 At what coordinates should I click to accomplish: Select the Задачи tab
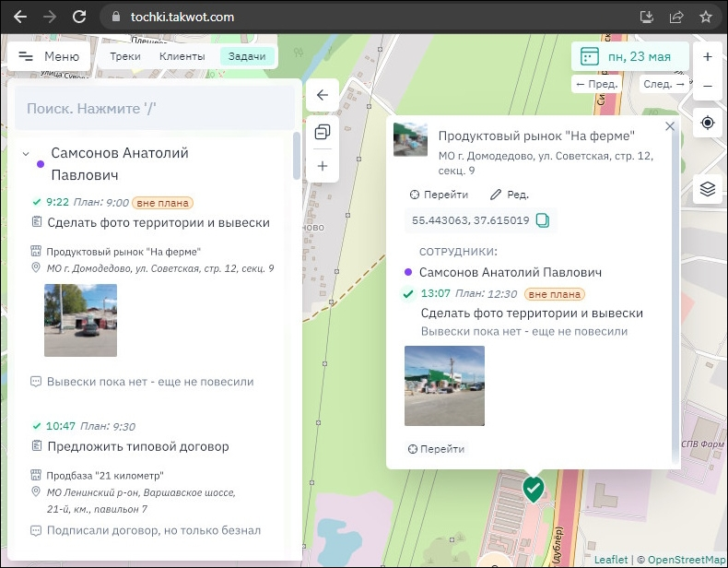[247, 56]
